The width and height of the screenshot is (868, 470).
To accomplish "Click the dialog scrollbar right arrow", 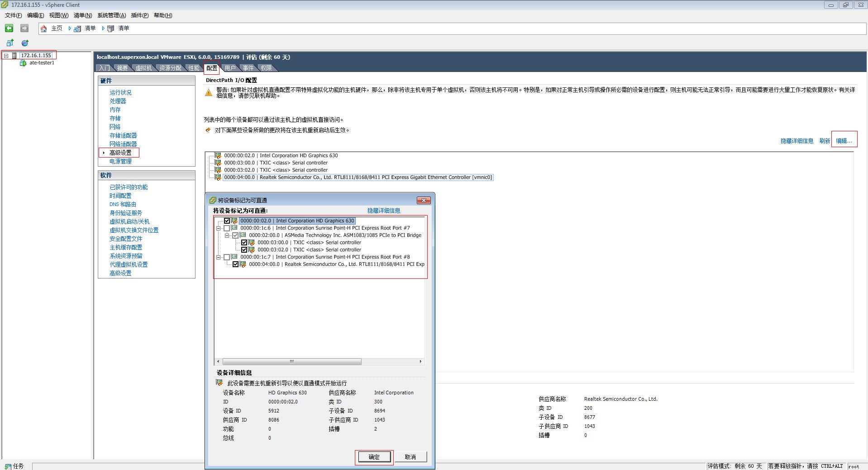I will 420,361.
